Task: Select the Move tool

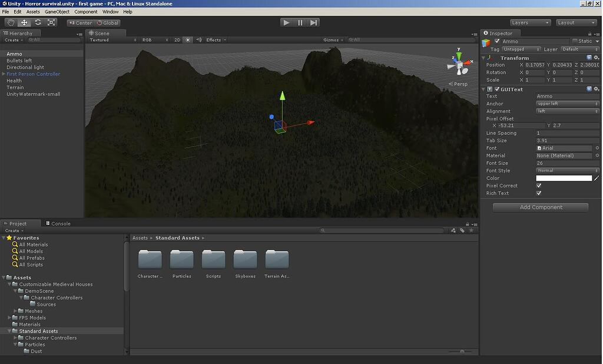Action: (24, 22)
